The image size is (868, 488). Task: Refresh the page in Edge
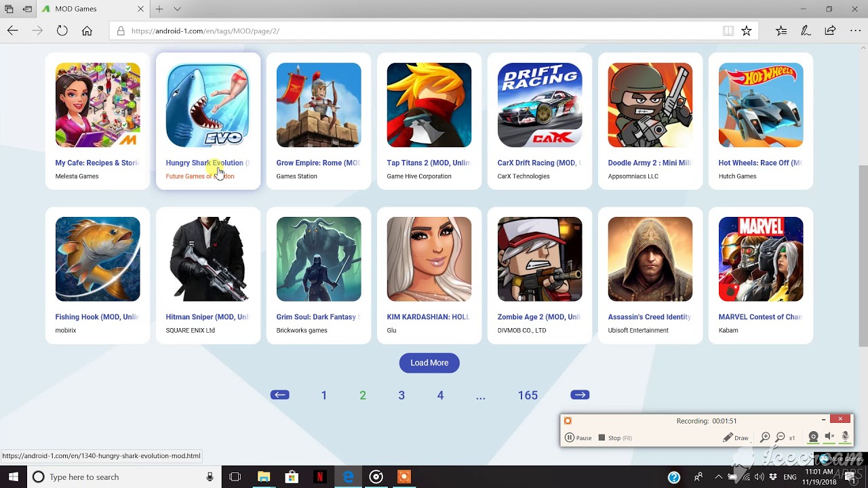(x=62, y=30)
